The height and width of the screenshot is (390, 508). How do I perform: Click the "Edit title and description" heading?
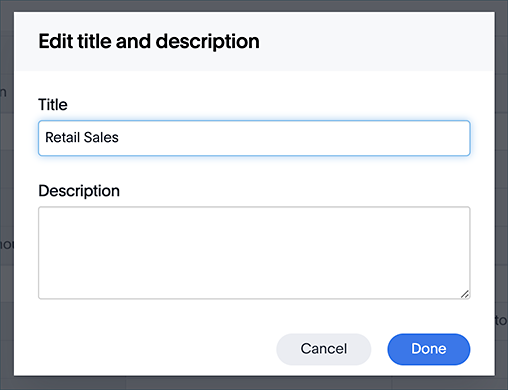point(149,42)
